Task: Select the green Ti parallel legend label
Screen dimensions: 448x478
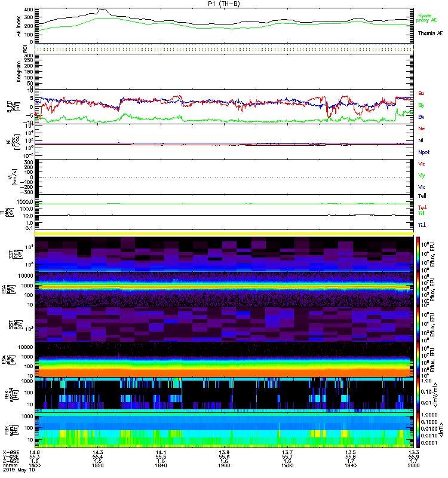Action: click(x=421, y=213)
